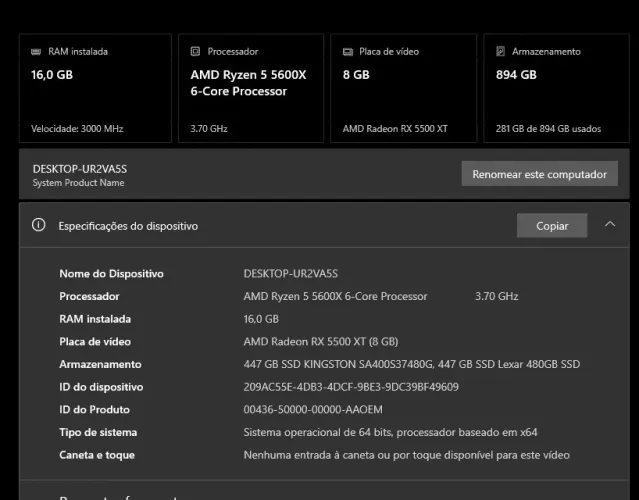The width and height of the screenshot is (639, 500).
Task: Click Armazenamento label in specifications list
Action: tap(100, 364)
